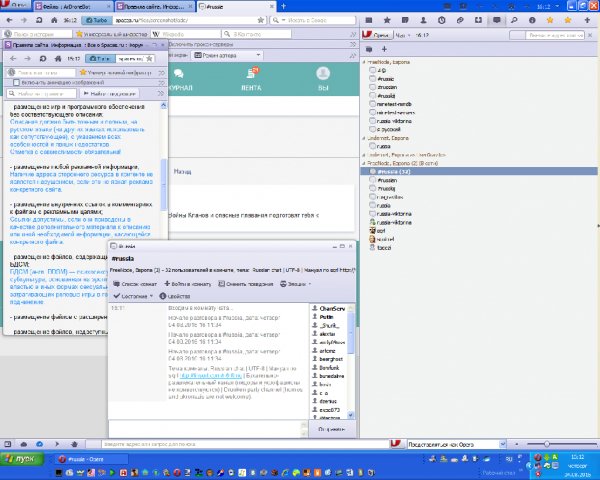The image size is (600, 480).
Task: Click the Вы profile avatar icon
Action: [x=323, y=73]
